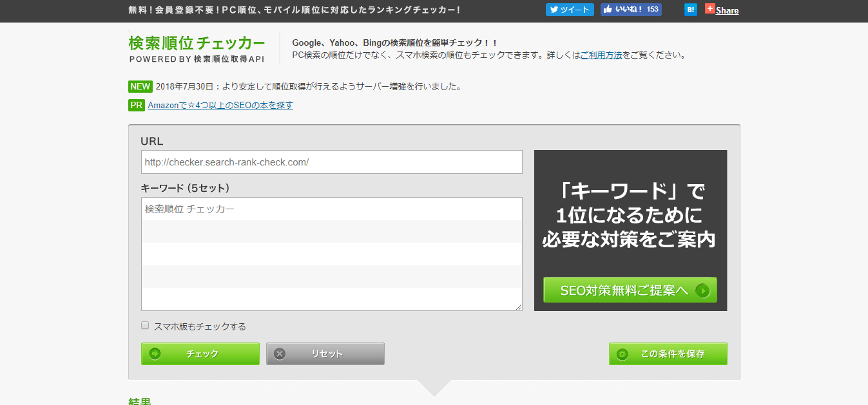Click the green arrow icon on チェック button

(155, 353)
